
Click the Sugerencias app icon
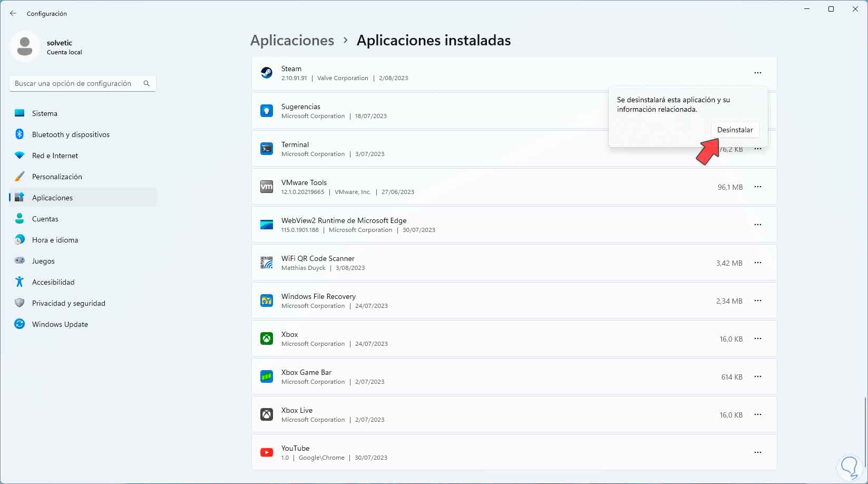pyautogui.click(x=267, y=111)
